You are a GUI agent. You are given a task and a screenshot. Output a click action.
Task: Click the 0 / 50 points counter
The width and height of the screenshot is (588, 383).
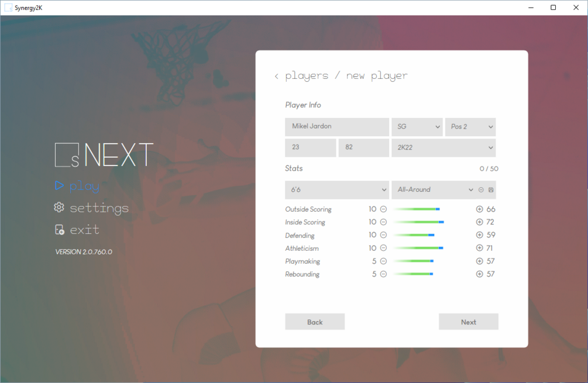tap(489, 168)
